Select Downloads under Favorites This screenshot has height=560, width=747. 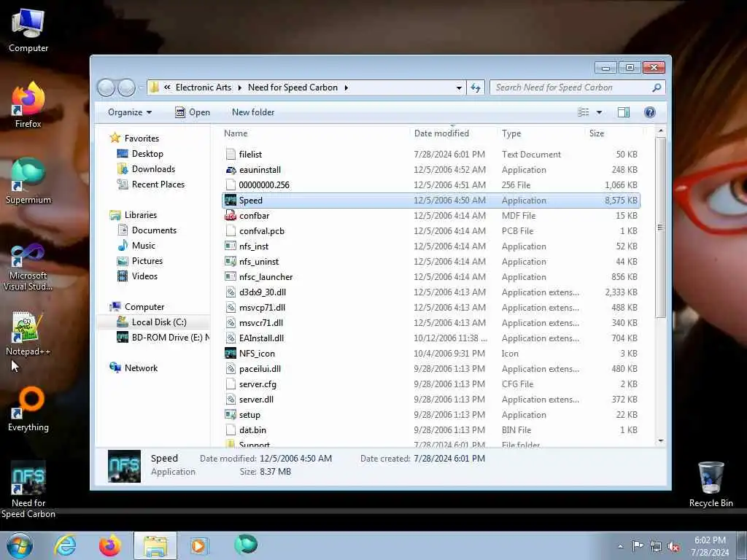tap(146, 169)
